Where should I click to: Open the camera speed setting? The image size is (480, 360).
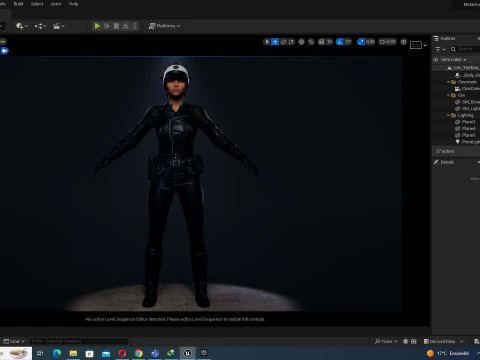coord(387,42)
